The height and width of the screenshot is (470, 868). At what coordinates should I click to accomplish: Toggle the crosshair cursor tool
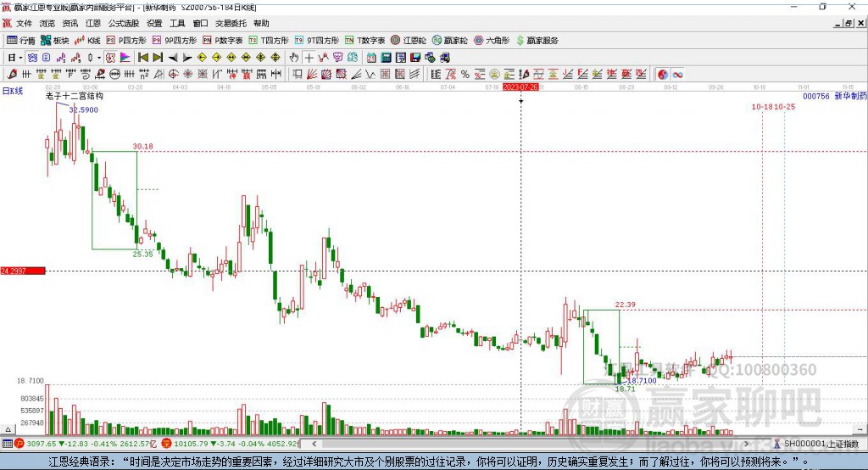(x=309, y=58)
